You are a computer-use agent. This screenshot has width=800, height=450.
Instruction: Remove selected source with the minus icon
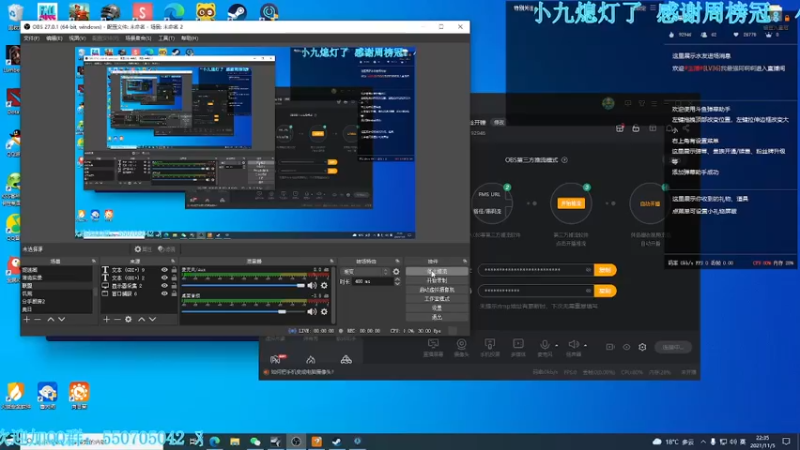[x=117, y=319]
